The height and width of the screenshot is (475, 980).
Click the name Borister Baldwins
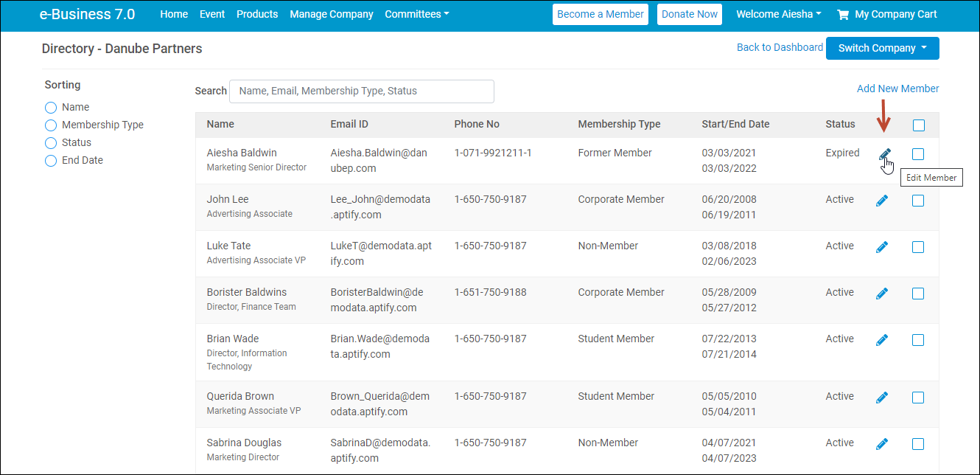coord(247,292)
